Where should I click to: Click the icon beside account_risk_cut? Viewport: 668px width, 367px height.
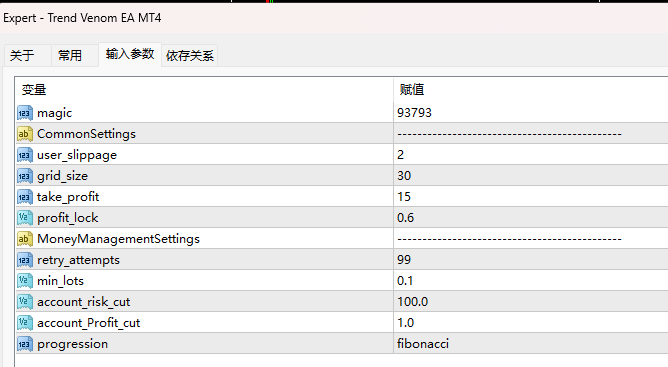pyautogui.click(x=25, y=302)
